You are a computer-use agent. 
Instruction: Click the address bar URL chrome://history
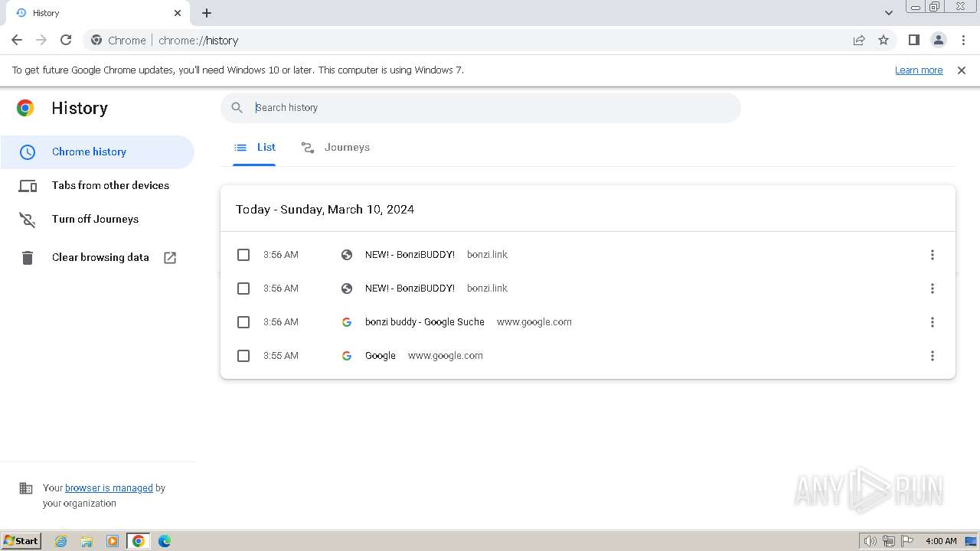(198, 41)
